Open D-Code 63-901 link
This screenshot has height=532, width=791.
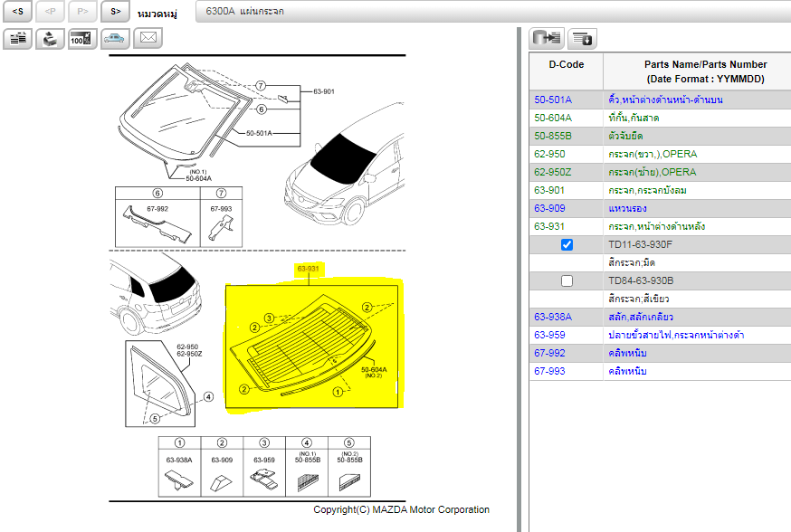[x=549, y=191]
